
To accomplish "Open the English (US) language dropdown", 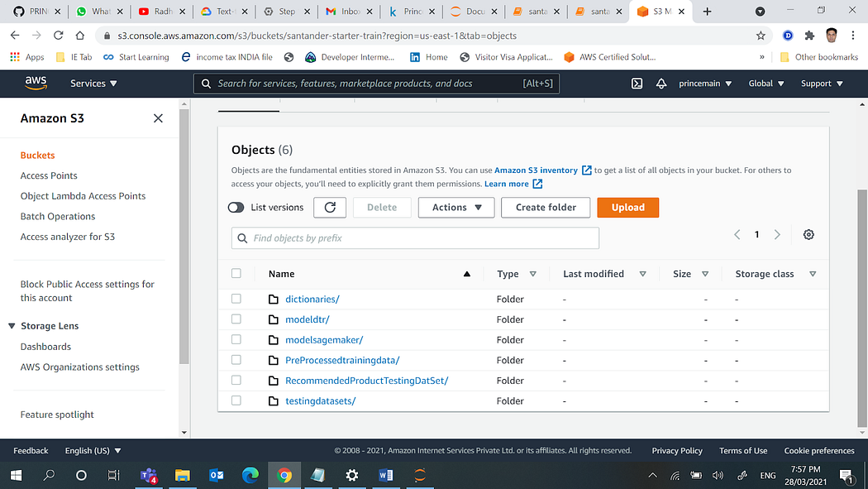I will [93, 450].
